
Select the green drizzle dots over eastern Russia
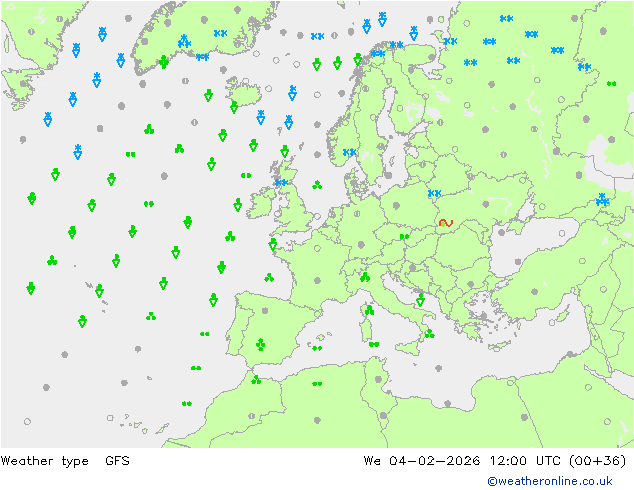(611, 84)
